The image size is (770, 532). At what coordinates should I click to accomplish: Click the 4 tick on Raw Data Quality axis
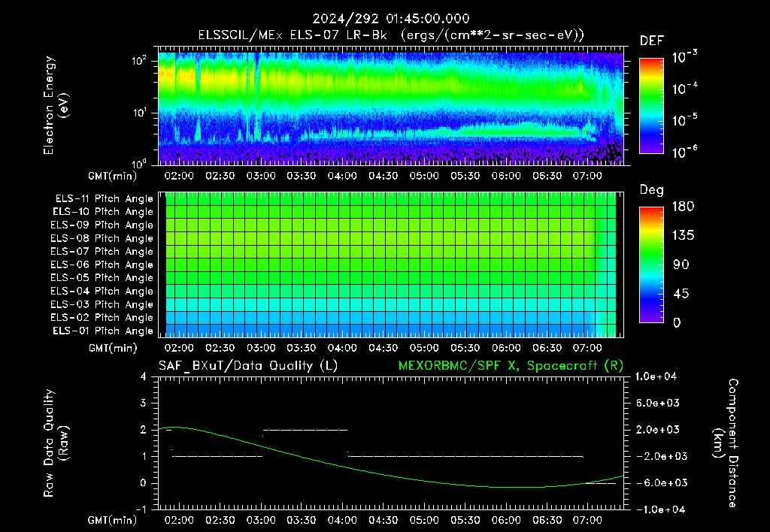(x=144, y=376)
